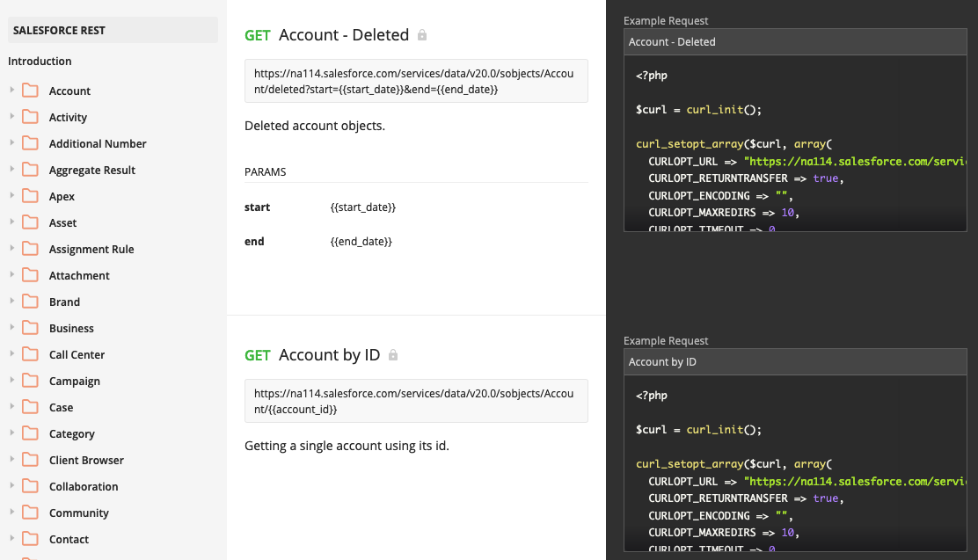Select the Contact folder icon
Screen dimensions: 978x560
pos(30,540)
